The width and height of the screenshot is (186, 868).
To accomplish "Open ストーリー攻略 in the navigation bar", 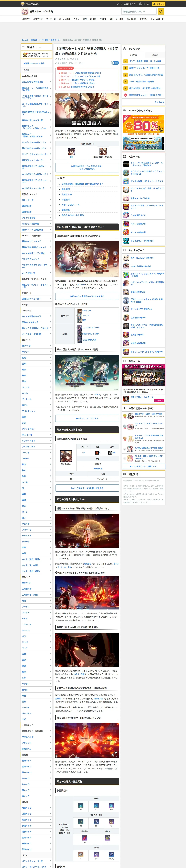I will pyautogui.click(x=116, y=19).
